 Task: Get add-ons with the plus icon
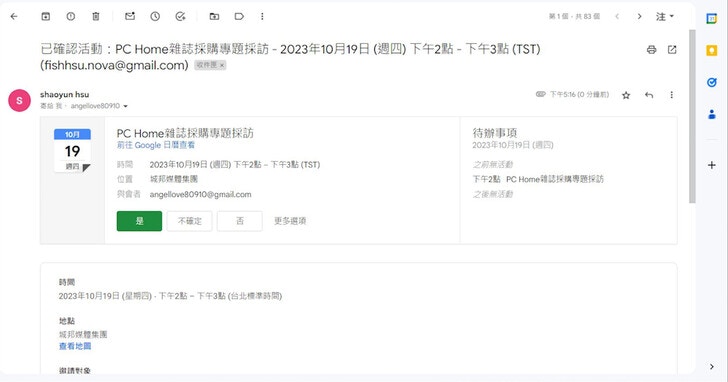[712, 165]
